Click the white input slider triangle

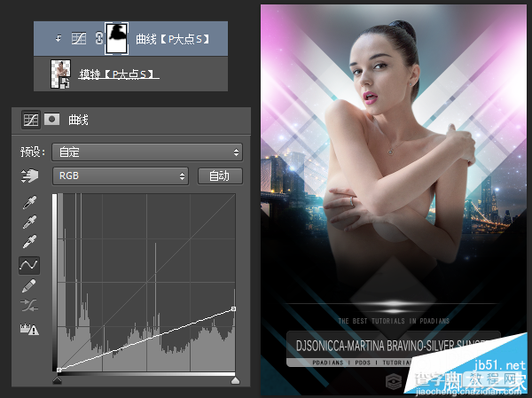point(235,380)
